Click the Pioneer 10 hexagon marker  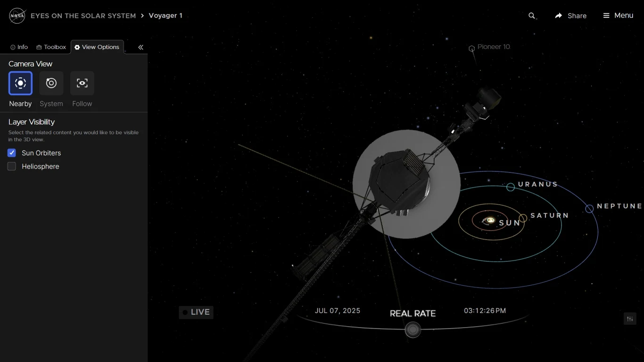471,49
